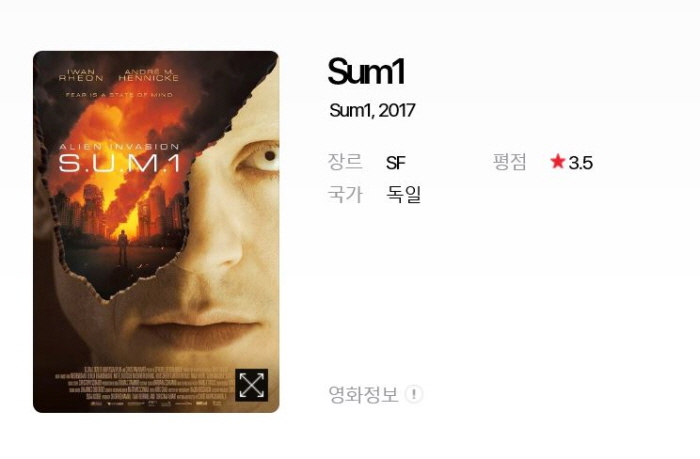Click the 장르 field label
The height and width of the screenshot is (459, 700).
tap(345, 162)
